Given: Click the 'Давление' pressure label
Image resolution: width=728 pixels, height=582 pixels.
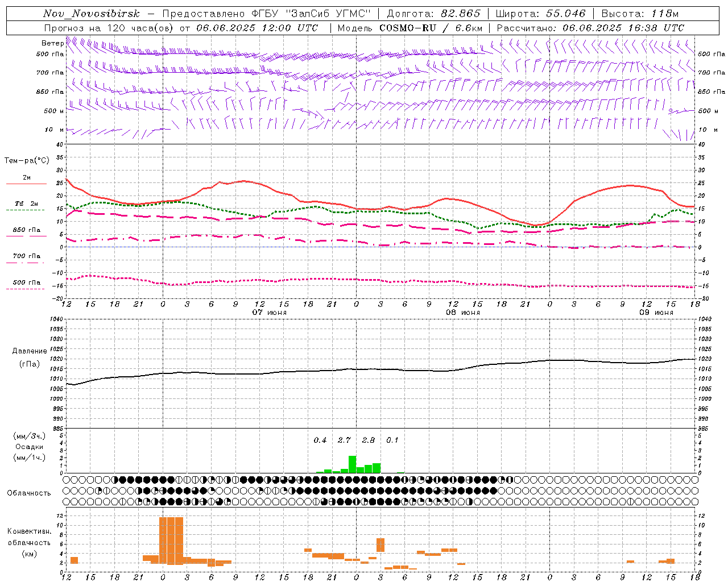Looking at the screenshot, I should coord(30,351).
